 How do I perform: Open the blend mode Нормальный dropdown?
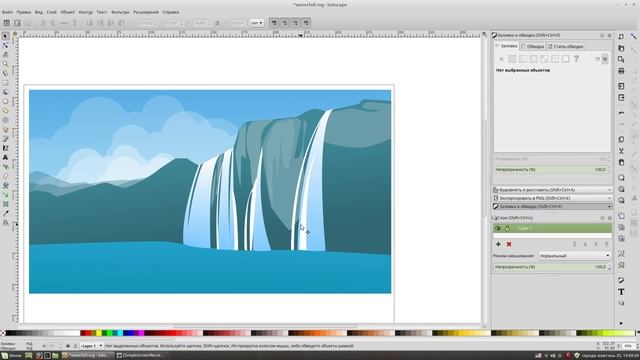pyautogui.click(x=574, y=256)
